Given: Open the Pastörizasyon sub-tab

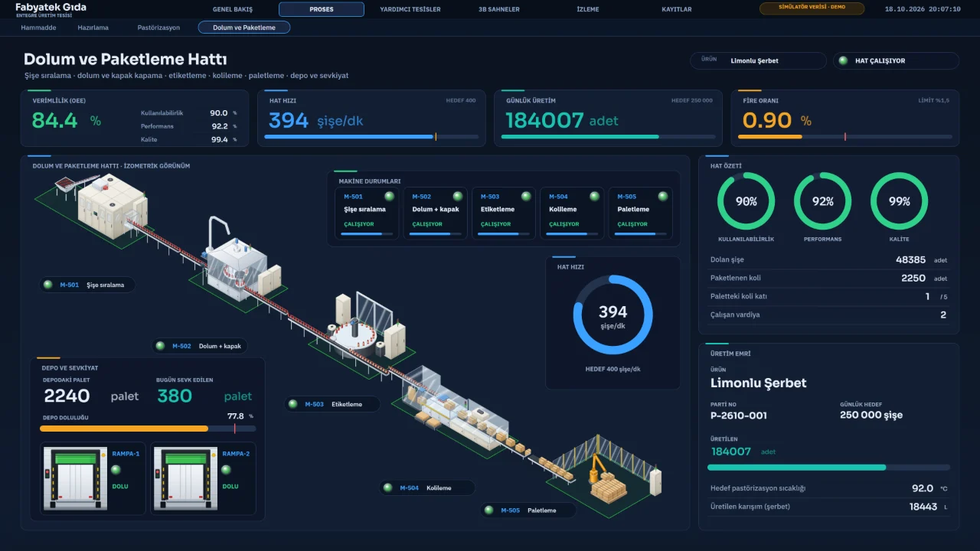Looking at the screenshot, I should tap(158, 28).
